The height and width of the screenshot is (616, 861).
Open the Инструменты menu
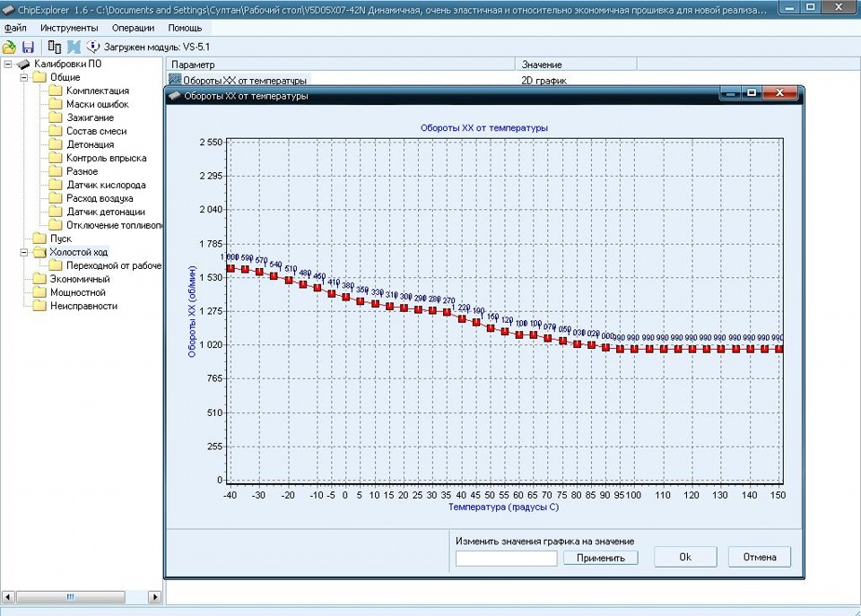pyautogui.click(x=69, y=28)
